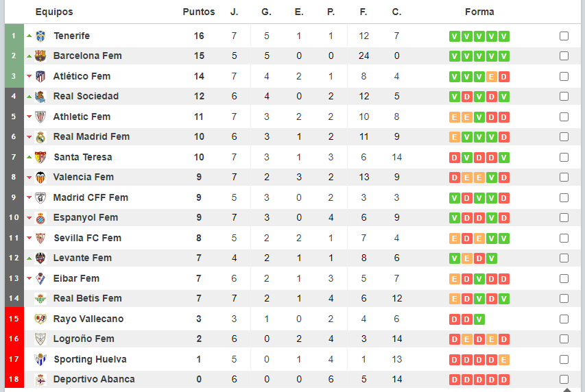Click Logroño Fem's first red D form badge
The image size is (585, 392).
455,339
